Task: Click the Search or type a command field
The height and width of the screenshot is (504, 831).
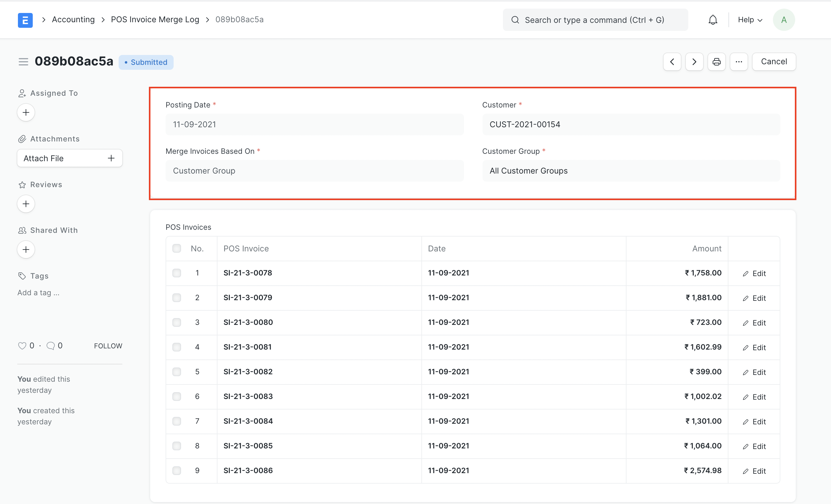Action: point(594,19)
